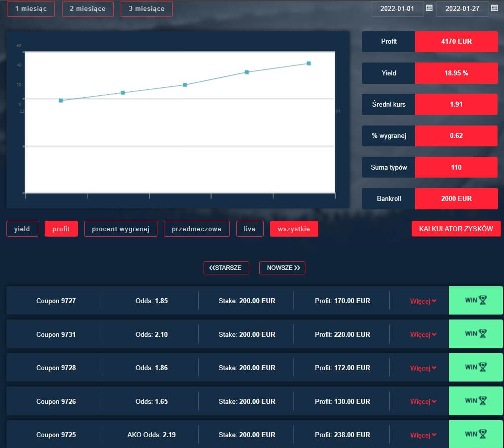Go to older coupons with Starsze
This screenshot has height=448, width=504.
[x=226, y=268]
